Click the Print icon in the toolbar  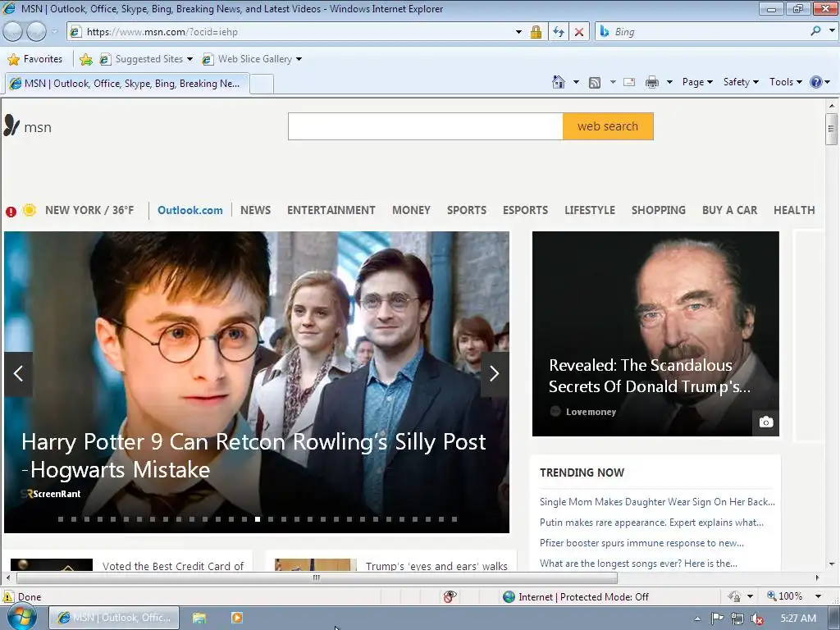(x=652, y=82)
